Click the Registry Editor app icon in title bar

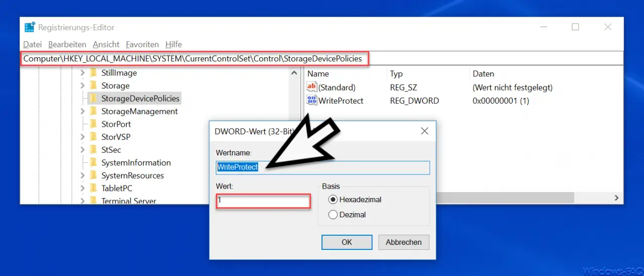(x=30, y=28)
